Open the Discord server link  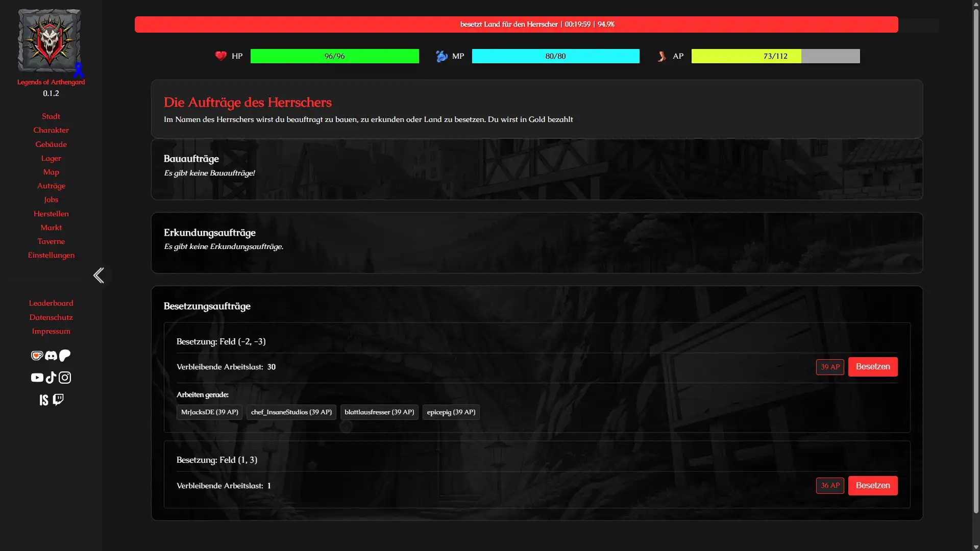(x=51, y=356)
